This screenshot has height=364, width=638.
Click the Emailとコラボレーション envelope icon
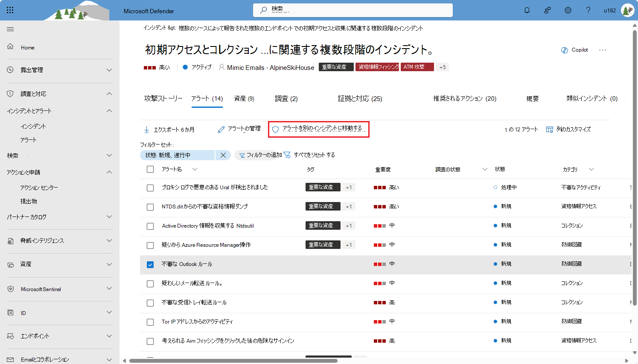pyautogui.click(x=10, y=359)
